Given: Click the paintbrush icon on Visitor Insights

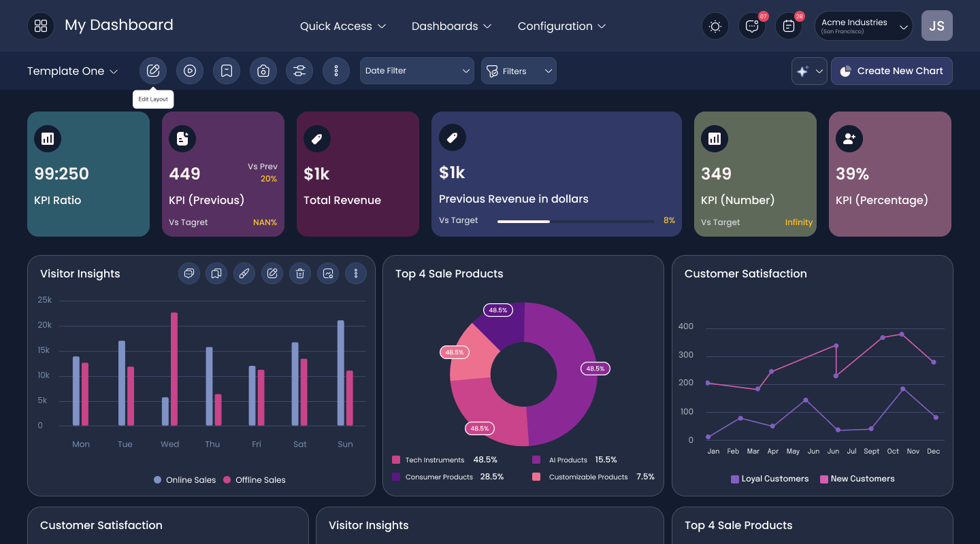Looking at the screenshot, I should click(244, 273).
